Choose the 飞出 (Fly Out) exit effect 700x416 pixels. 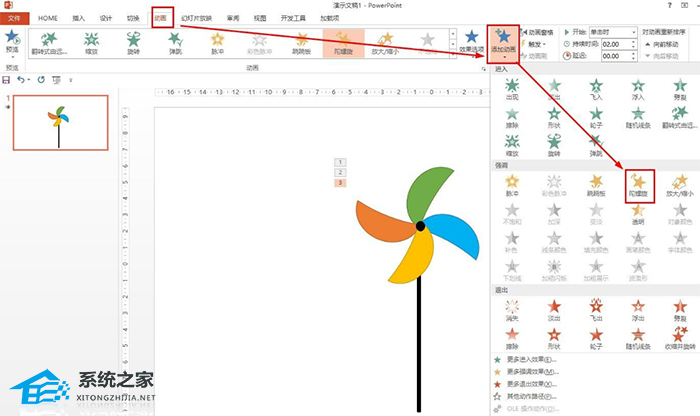[596, 311]
